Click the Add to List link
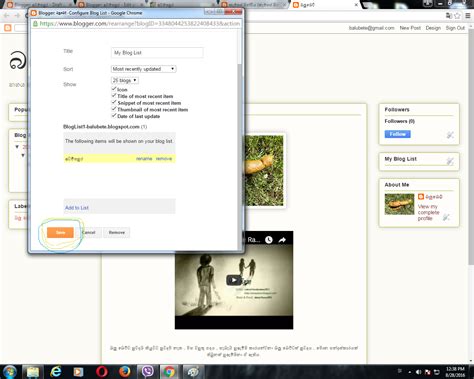This screenshot has height=379, width=474. [x=77, y=208]
